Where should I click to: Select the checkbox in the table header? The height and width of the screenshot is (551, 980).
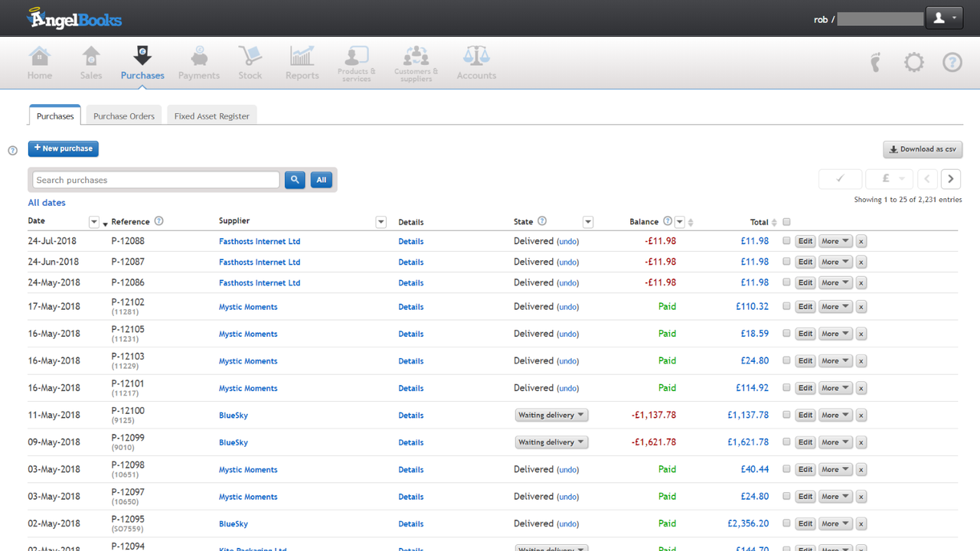786,221
